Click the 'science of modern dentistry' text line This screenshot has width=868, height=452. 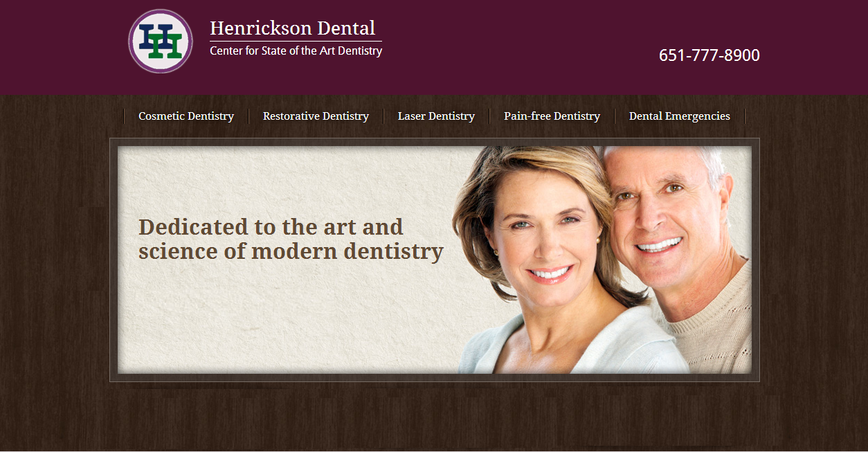pyautogui.click(x=291, y=251)
